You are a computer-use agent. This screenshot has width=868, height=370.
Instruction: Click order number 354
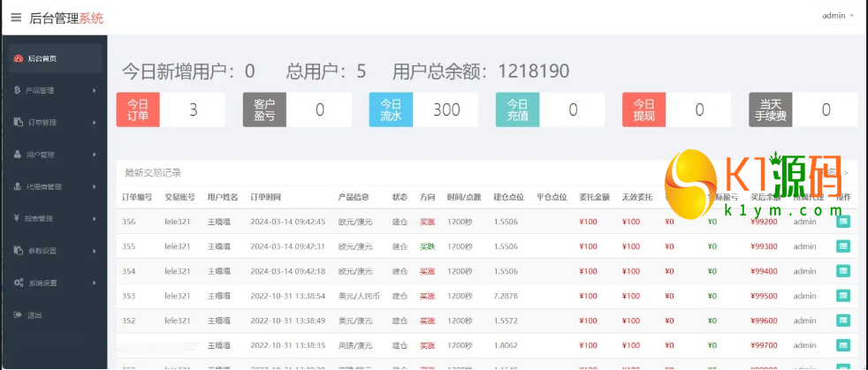coord(128,271)
